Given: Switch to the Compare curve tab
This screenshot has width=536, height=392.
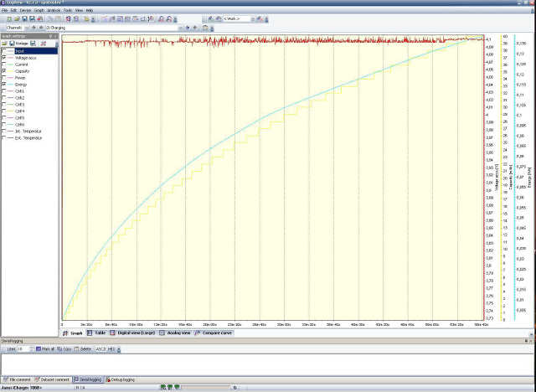Looking at the screenshot, I should point(215,333).
